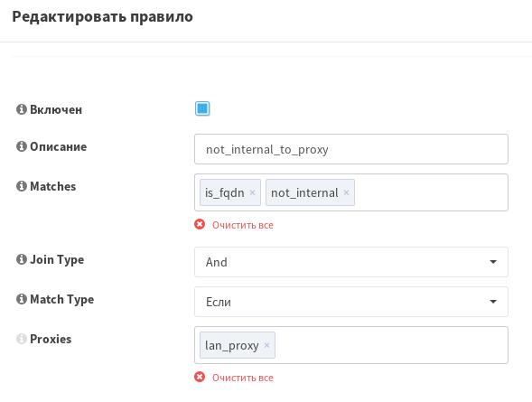Image resolution: width=532 pixels, height=402 pixels.
Task: Click empty area of Matches tag field
Action: click(431, 192)
